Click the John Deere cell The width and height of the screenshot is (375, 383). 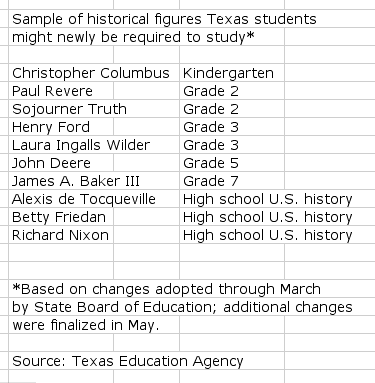point(61,163)
